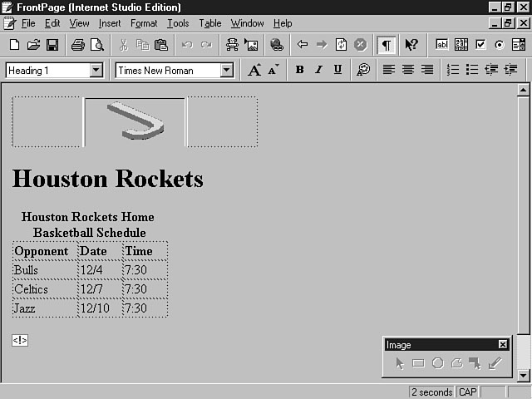Insert a check box form field
This screenshot has height=399, width=532.
pyautogui.click(x=480, y=45)
